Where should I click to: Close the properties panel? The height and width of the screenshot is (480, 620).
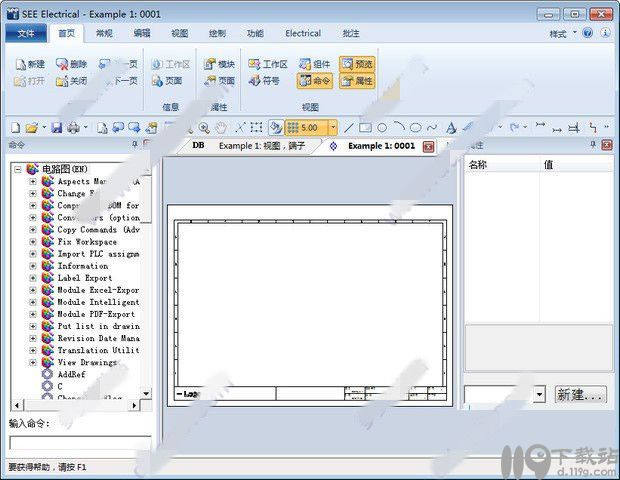coord(607,145)
